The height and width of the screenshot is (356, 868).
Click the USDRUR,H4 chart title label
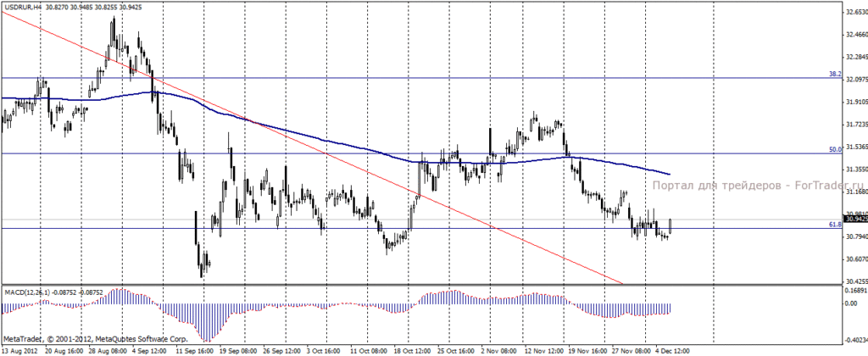click(x=24, y=6)
